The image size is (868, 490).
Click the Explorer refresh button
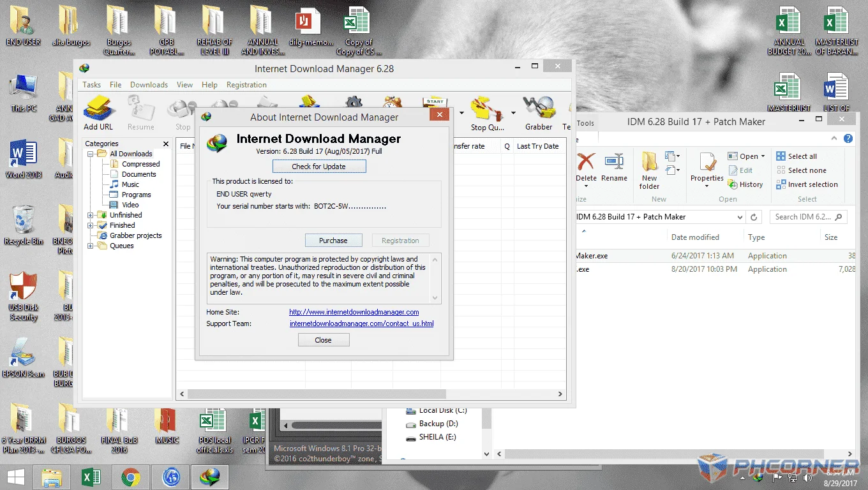point(754,217)
